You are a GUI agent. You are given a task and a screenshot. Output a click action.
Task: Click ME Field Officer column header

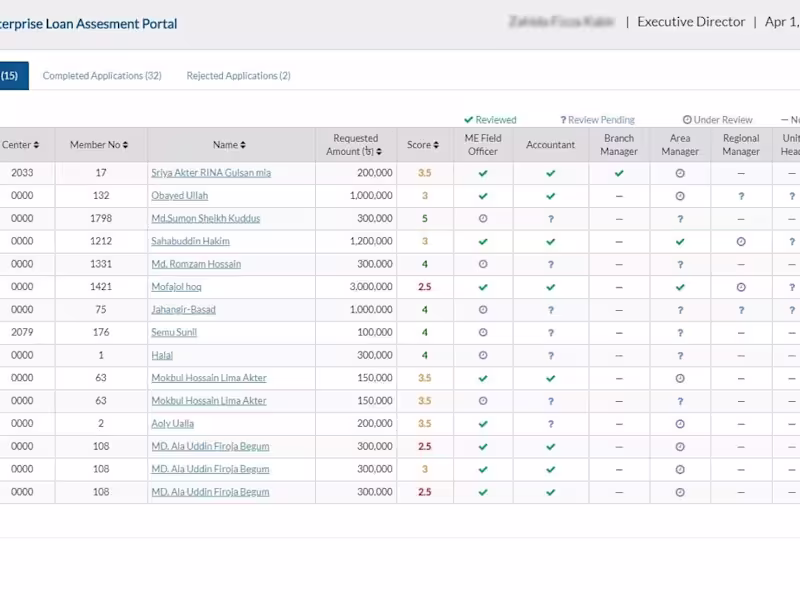pyautogui.click(x=483, y=145)
